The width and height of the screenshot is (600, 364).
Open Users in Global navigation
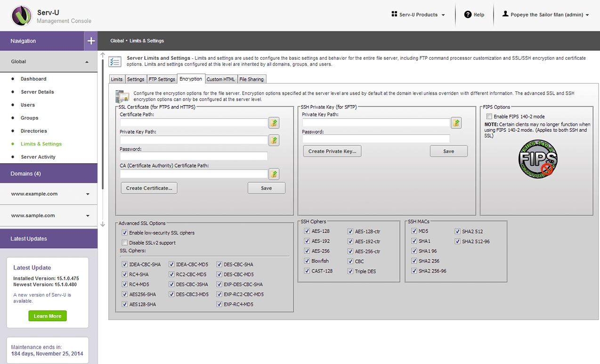pos(28,105)
